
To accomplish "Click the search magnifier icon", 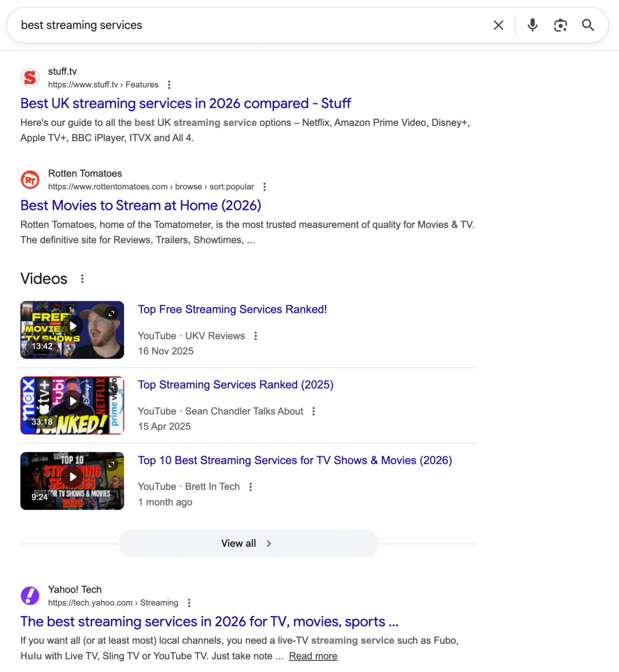I will 588,25.
